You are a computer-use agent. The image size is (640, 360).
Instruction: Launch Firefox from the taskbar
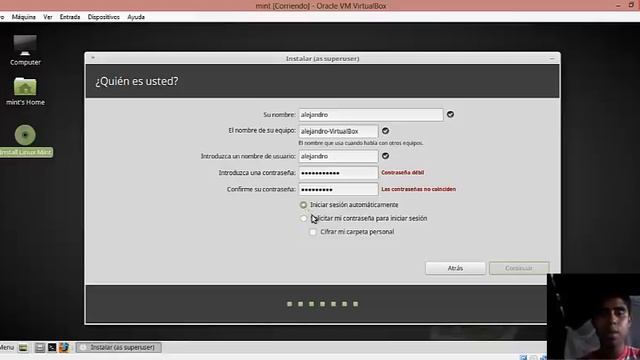click(64, 347)
